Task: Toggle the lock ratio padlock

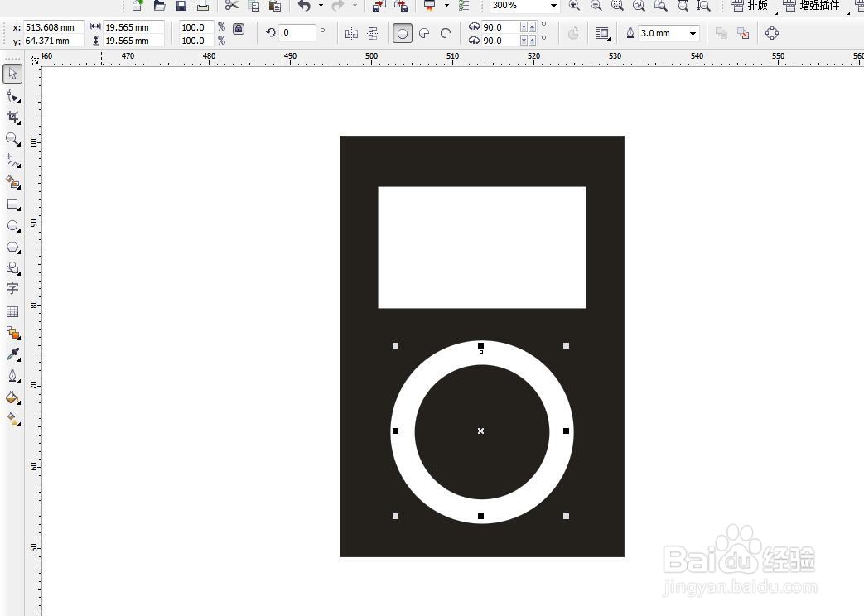Action: pyautogui.click(x=239, y=27)
